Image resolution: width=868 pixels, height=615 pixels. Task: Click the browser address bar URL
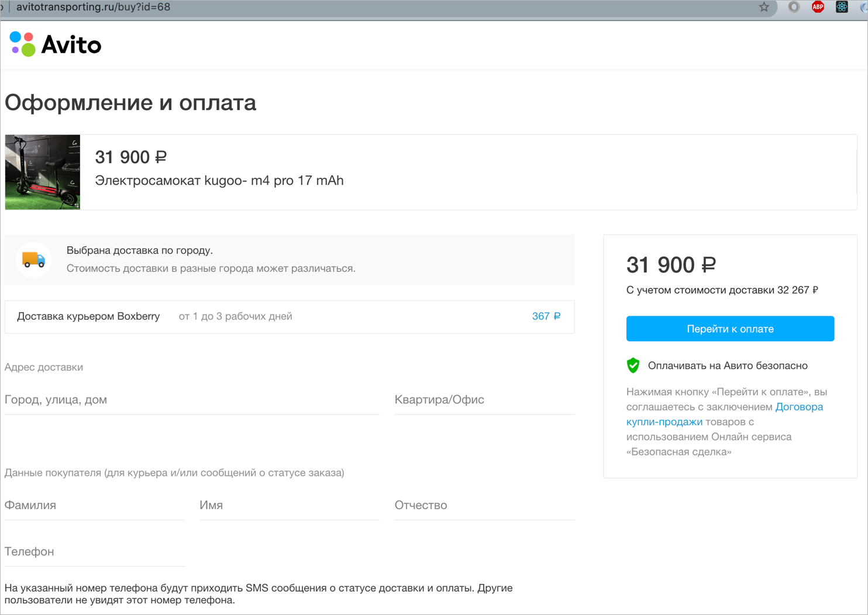click(x=94, y=7)
